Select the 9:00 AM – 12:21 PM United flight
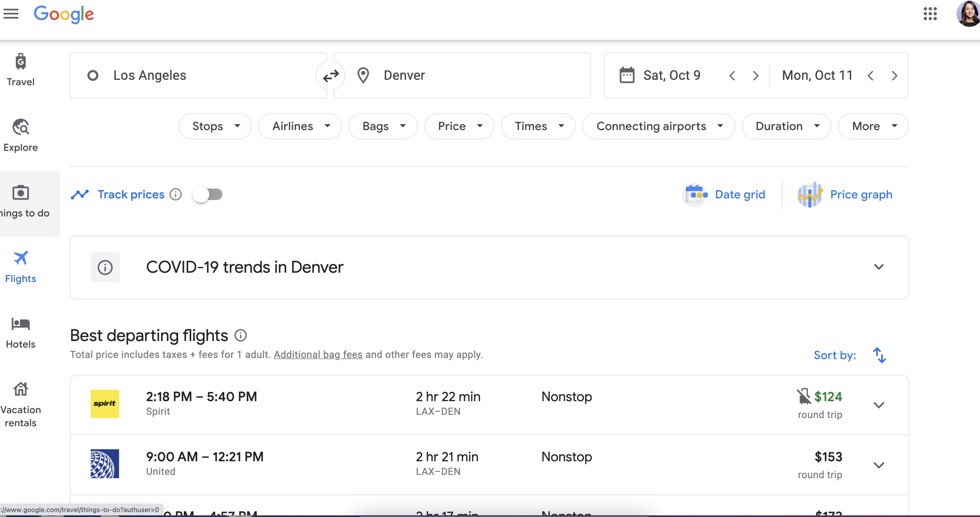980x517 pixels. pyautogui.click(x=489, y=465)
